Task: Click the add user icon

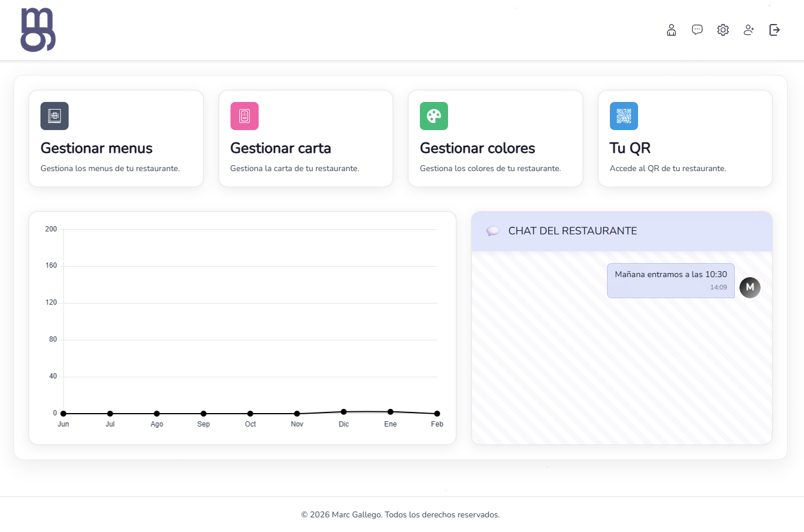Action: pyautogui.click(x=749, y=30)
